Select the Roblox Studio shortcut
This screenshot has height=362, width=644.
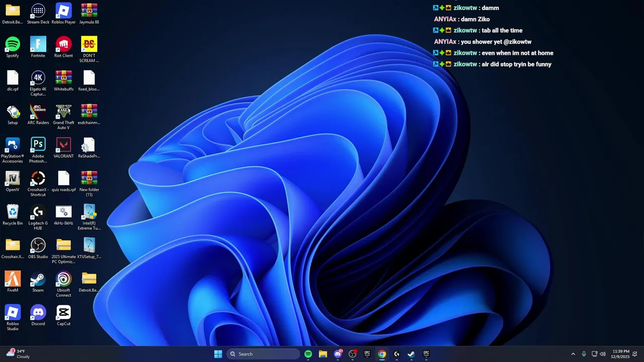(13, 318)
